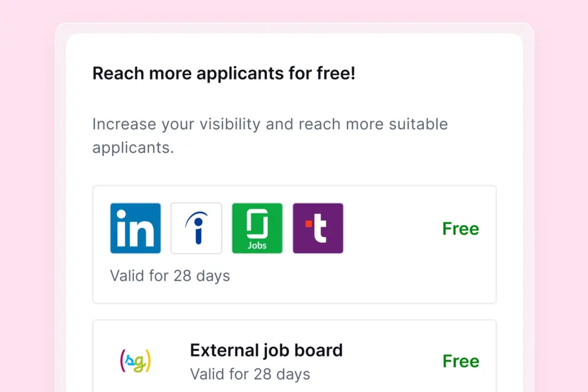The width and height of the screenshot is (588, 392).
Task: Select the External job board title
Action: point(266,350)
